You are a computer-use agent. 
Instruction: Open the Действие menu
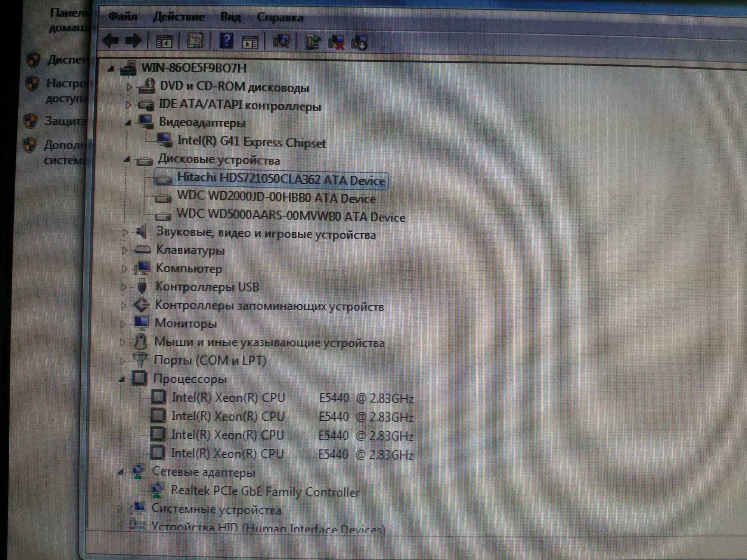tap(179, 17)
